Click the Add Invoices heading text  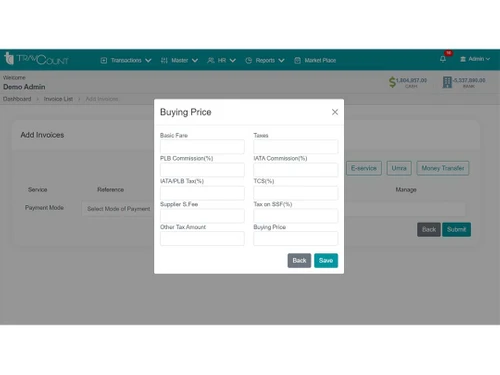pyautogui.click(x=42, y=135)
